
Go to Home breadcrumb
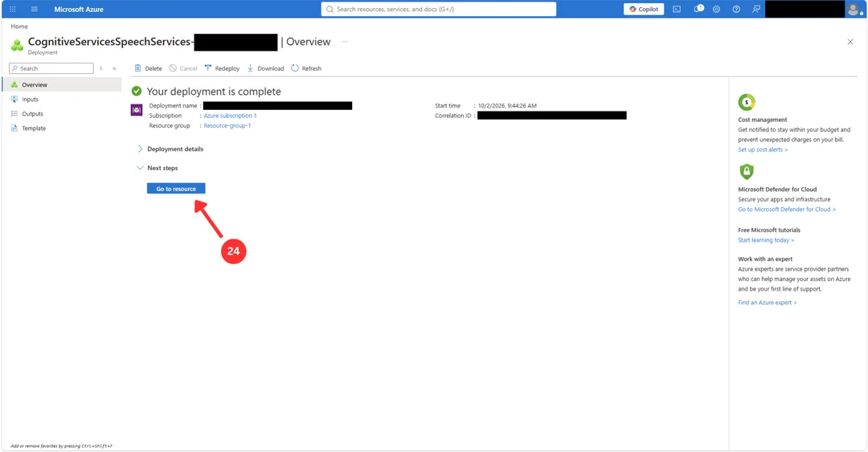(x=19, y=26)
